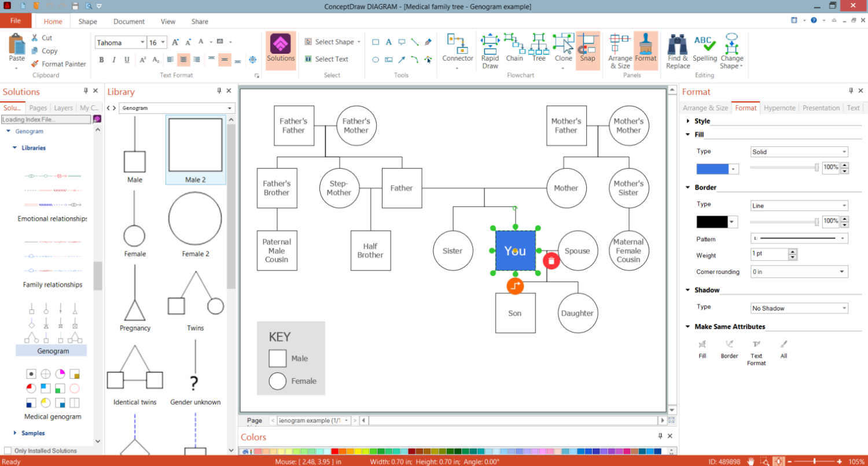Click the Copy command
This screenshot has height=466, width=868.
point(44,51)
